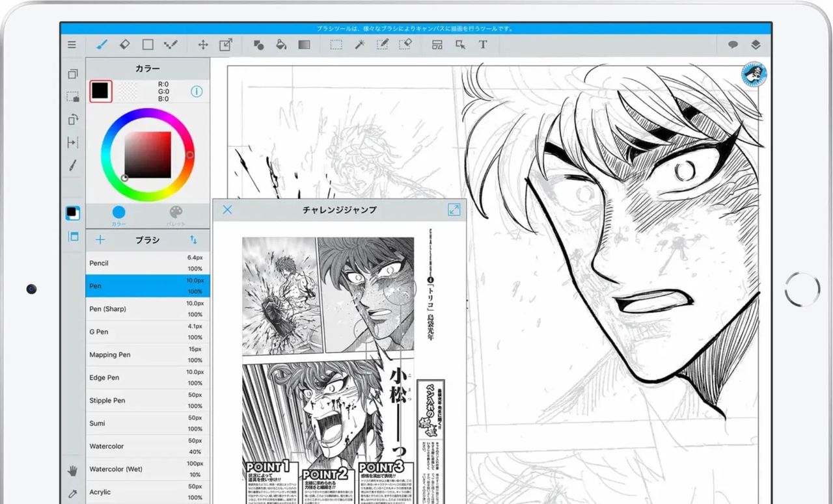Open the hamburger main menu
The height and width of the screenshot is (504, 833).
(72, 45)
